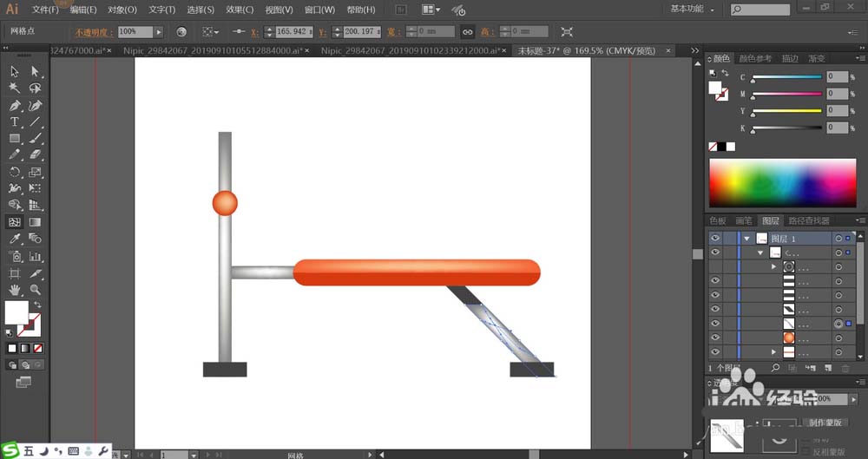Open the arrange documents dropdown
868x459 pixels.
pyautogui.click(x=431, y=10)
